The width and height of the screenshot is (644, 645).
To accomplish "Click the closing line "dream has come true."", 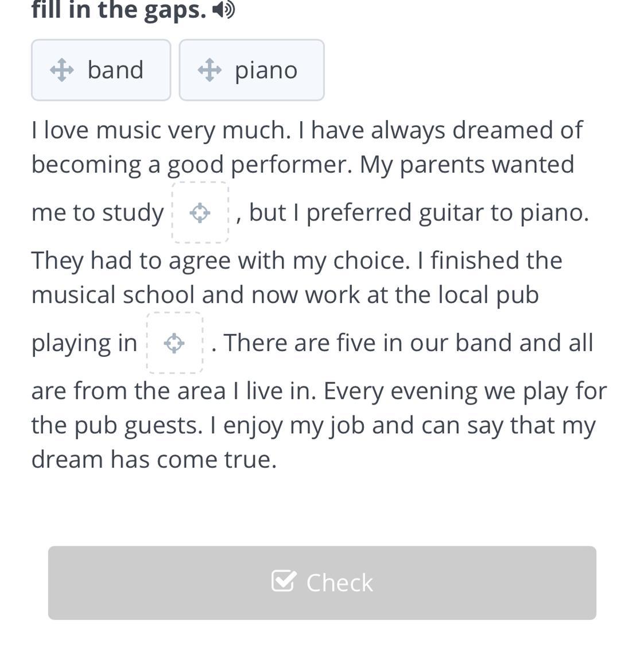I will tap(154, 460).
